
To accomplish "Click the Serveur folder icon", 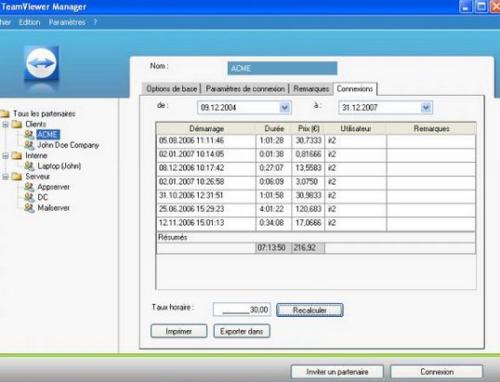I will [x=16, y=176].
